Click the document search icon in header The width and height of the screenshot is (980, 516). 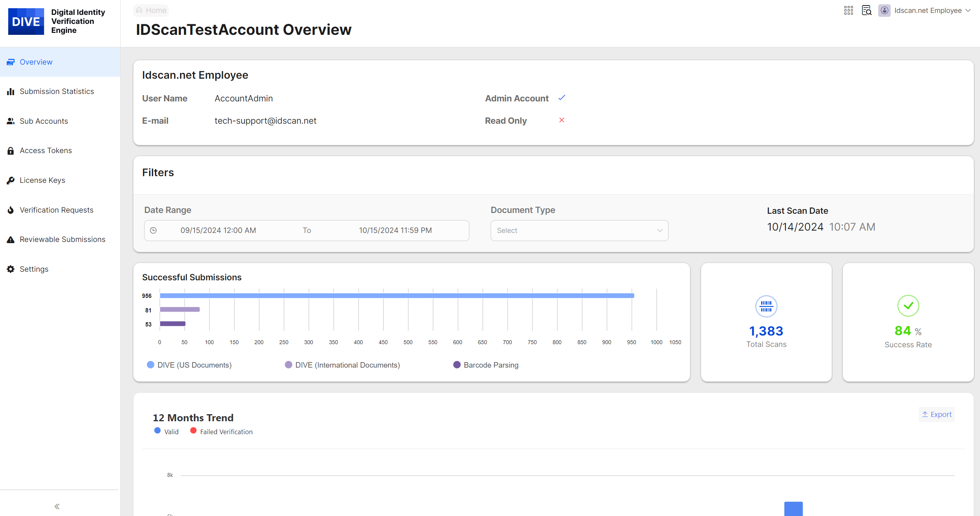tap(866, 11)
